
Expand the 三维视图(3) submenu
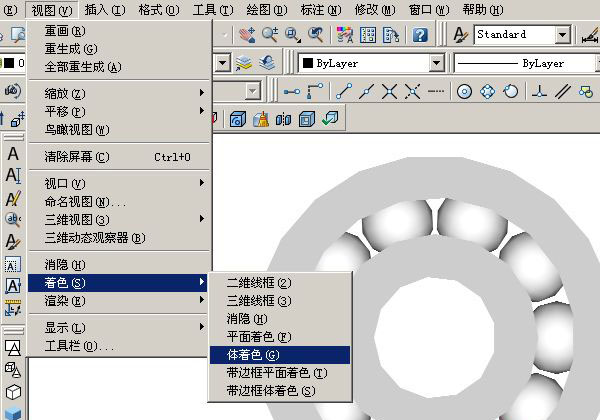click(118, 219)
